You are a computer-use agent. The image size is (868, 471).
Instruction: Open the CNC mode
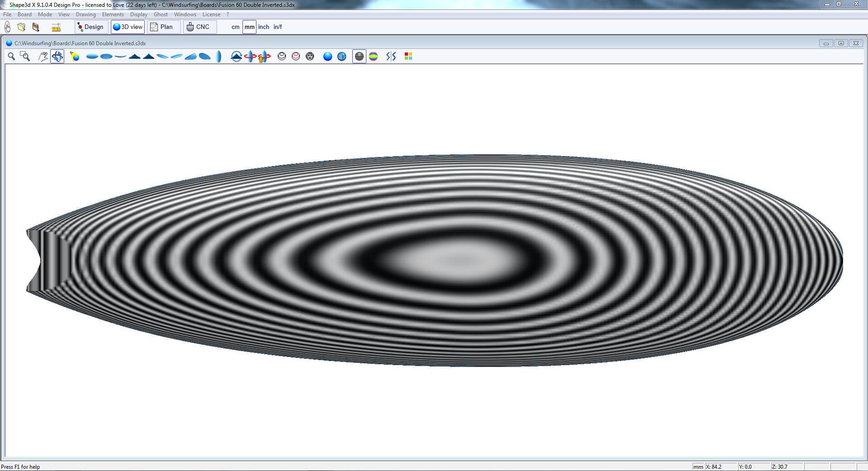(199, 27)
